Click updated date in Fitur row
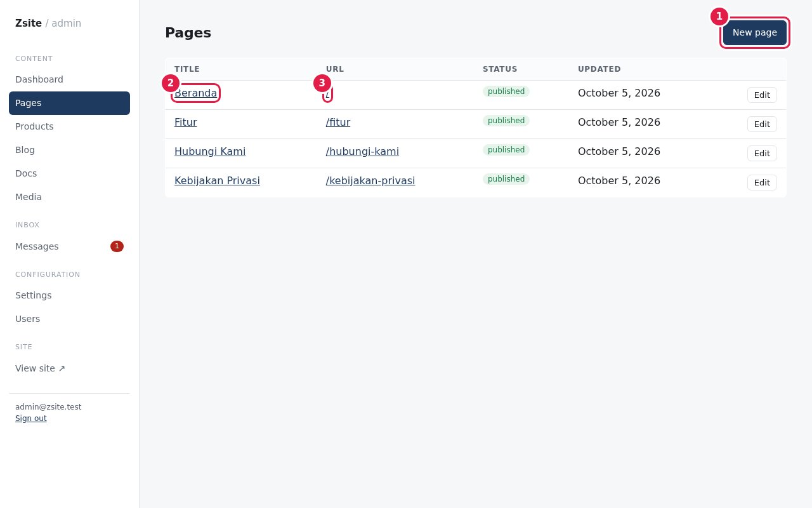 point(619,123)
